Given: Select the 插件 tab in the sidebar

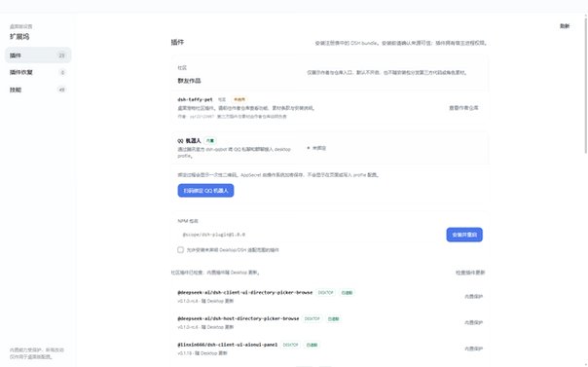Looking at the screenshot, I should click(38, 55).
